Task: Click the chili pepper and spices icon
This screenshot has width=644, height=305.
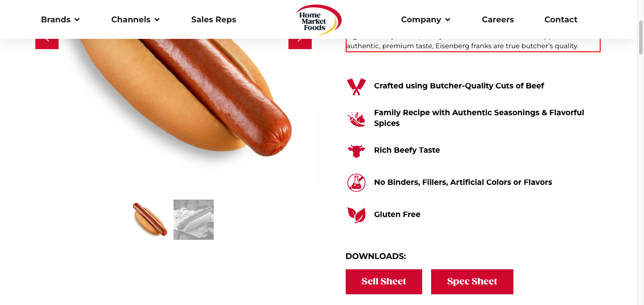Action: click(356, 119)
